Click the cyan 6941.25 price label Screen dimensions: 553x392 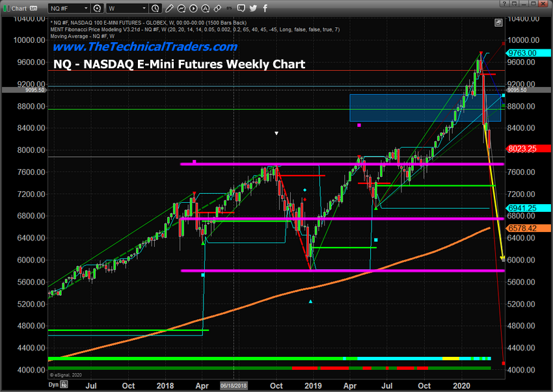tap(528, 208)
